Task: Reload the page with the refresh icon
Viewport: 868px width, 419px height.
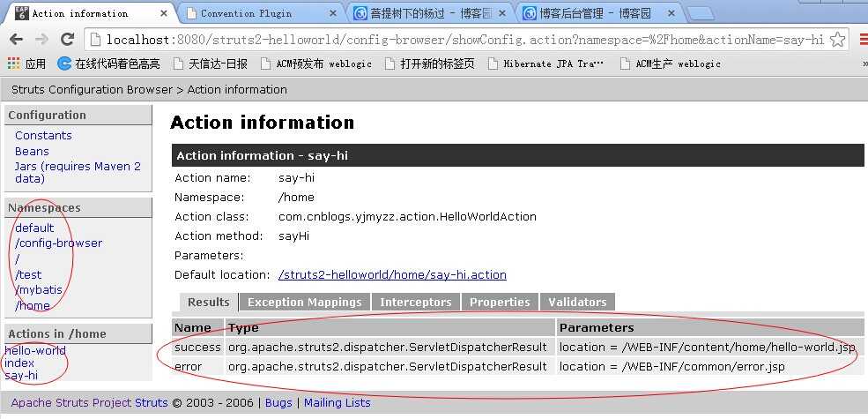Action: 68,40
